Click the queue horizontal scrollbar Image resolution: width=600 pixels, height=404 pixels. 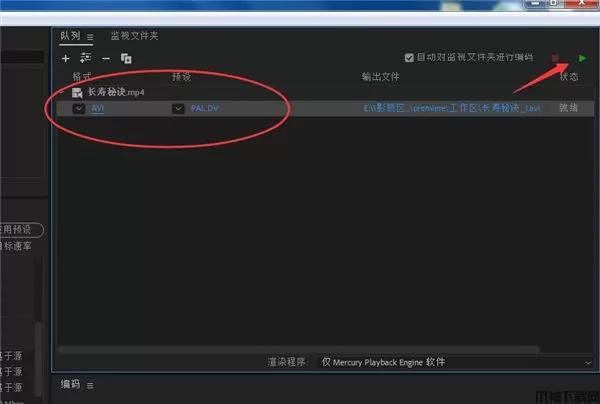pyautogui.click(x=299, y=349)
